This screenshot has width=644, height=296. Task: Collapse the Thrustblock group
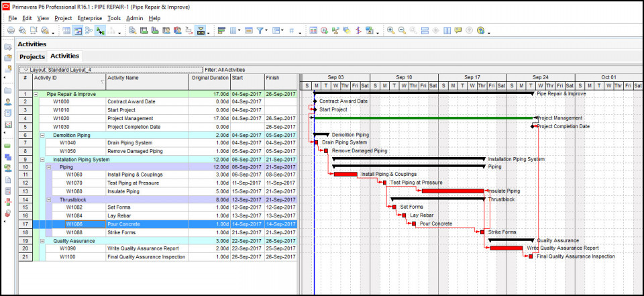pyautogui.click(x=49, y=200)
